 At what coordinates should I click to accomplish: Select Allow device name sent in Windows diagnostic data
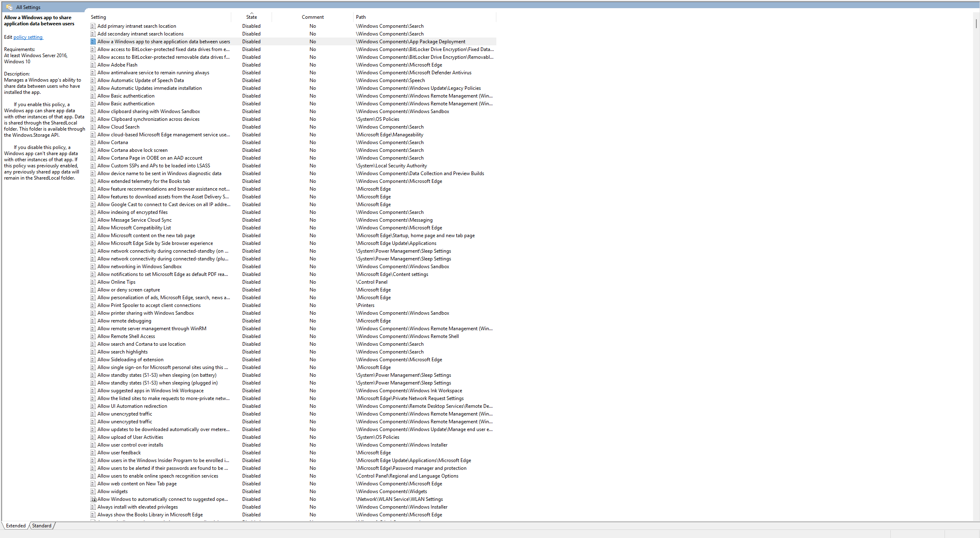(159, 173)
